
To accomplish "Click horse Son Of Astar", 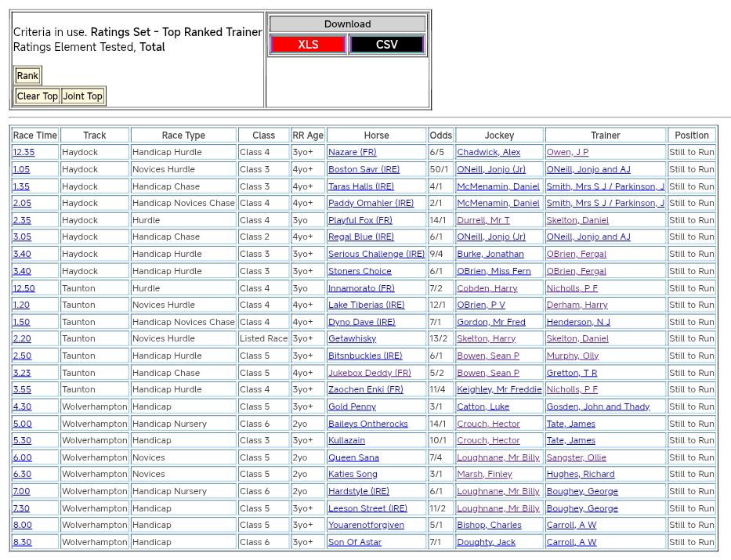I will click(354, 542).
